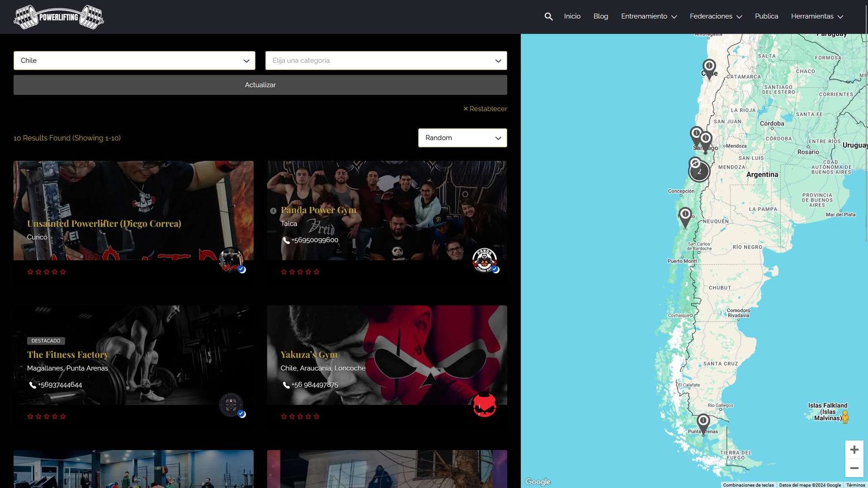This screenshot has width=868, height=488.
Task: Click the Curicó location text
Action: coord(37,237)
